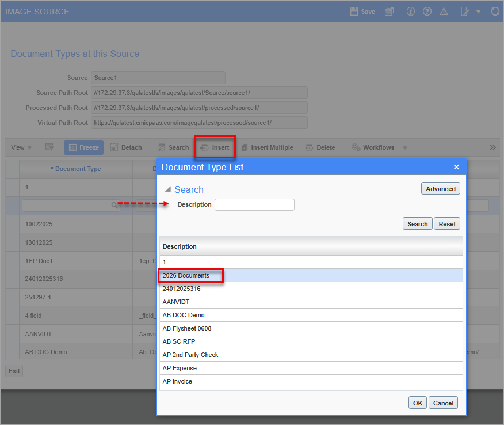Click the OK button in dialog

pos(417,403)
